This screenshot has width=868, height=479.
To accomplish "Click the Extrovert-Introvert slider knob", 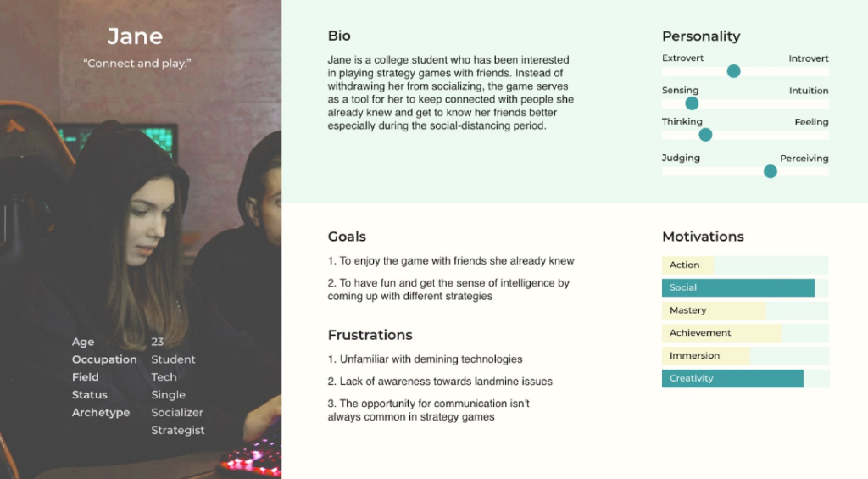I will pos(733,71).
